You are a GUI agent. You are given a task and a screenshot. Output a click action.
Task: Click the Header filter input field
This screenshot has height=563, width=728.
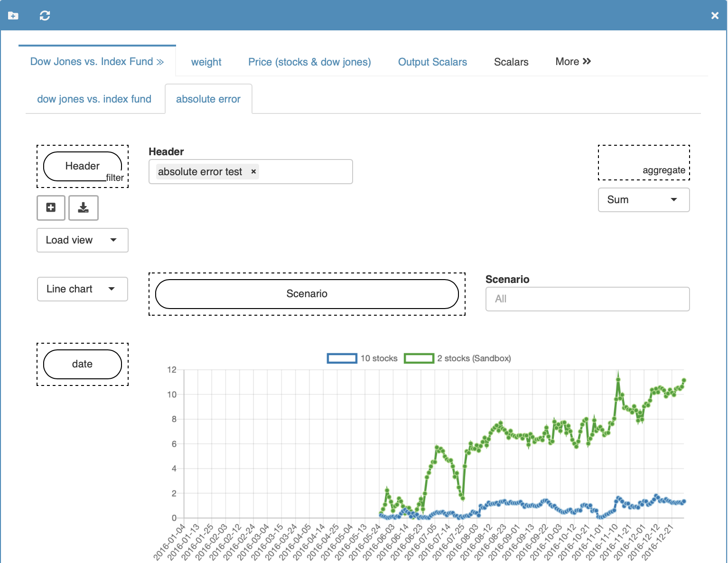(x=251, y=171)
